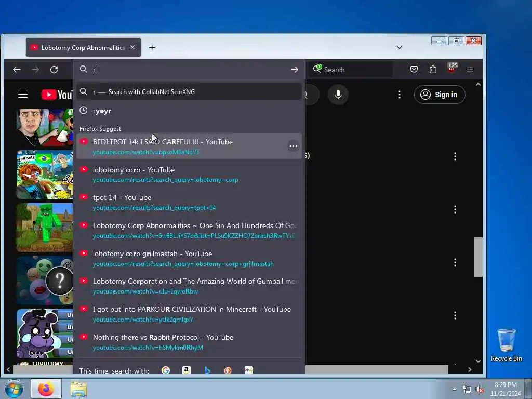
Task: Open 'lobotomy corp grillmastah - YouTube' suggestion
Action: (189, 259)
